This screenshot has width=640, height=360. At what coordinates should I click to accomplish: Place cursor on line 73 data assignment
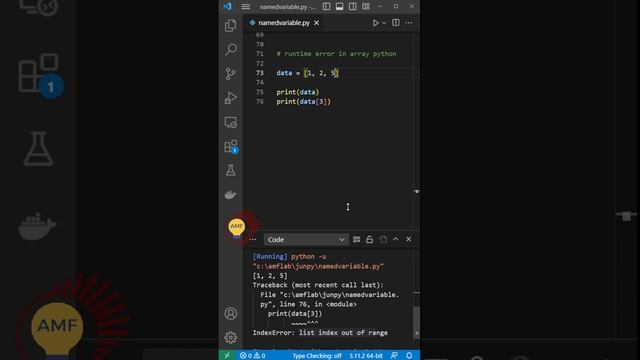307,73
